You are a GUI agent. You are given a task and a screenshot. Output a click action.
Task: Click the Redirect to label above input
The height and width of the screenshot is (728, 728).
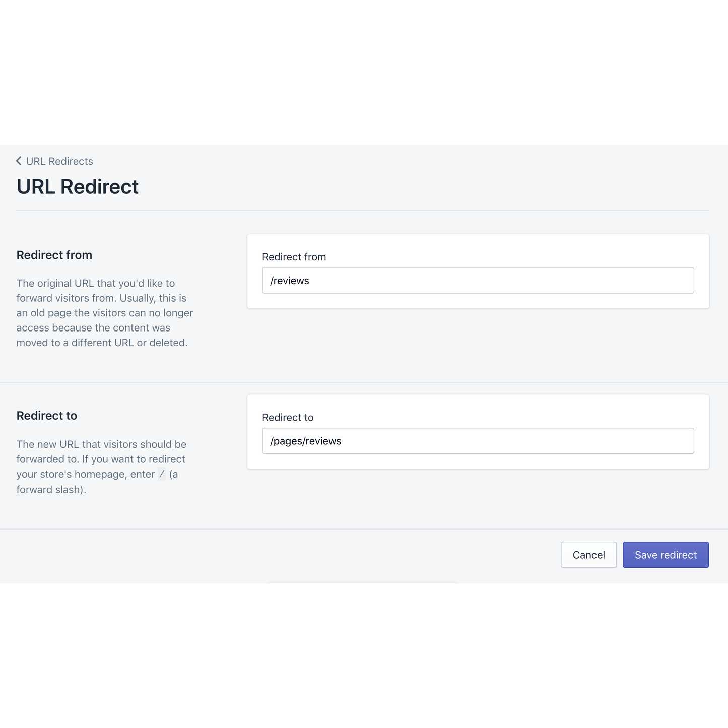coord(288,417)
